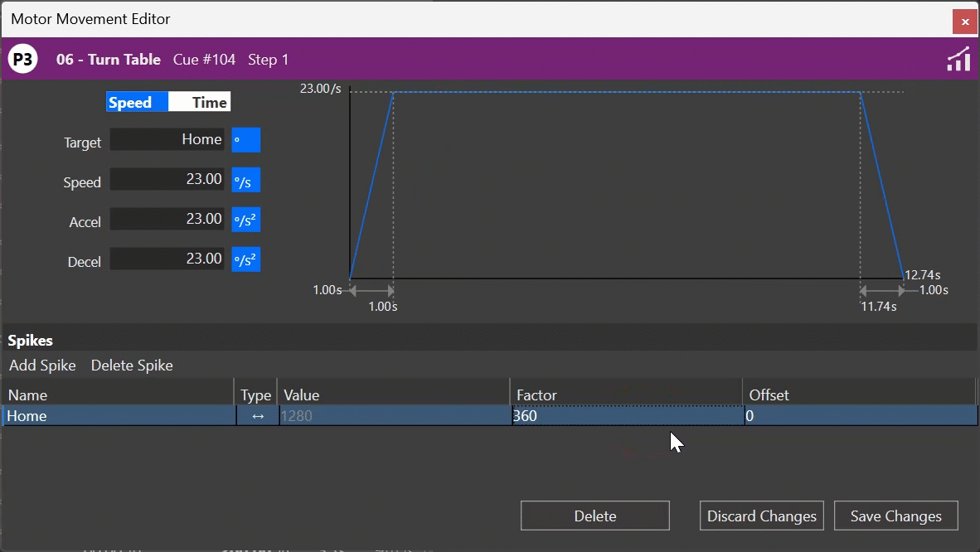Click the °/s² unit icon beside Decel
980x552 pixels.
coord(245,259)
